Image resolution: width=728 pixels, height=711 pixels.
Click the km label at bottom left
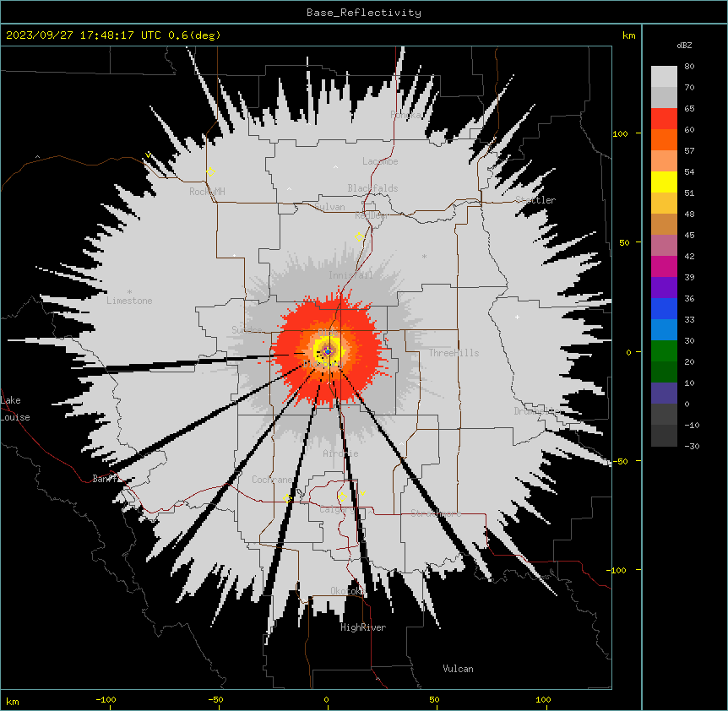(x=13, y=702)
